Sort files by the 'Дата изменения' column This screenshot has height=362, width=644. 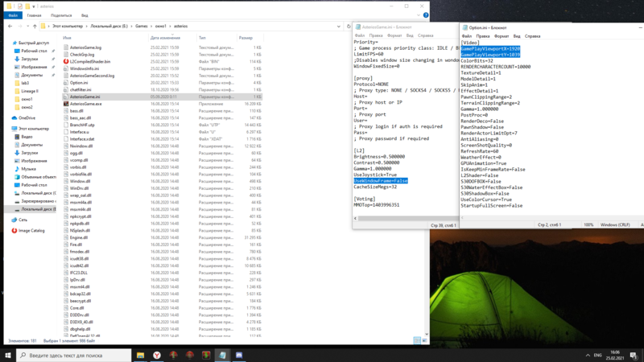(x=164, y=38)
